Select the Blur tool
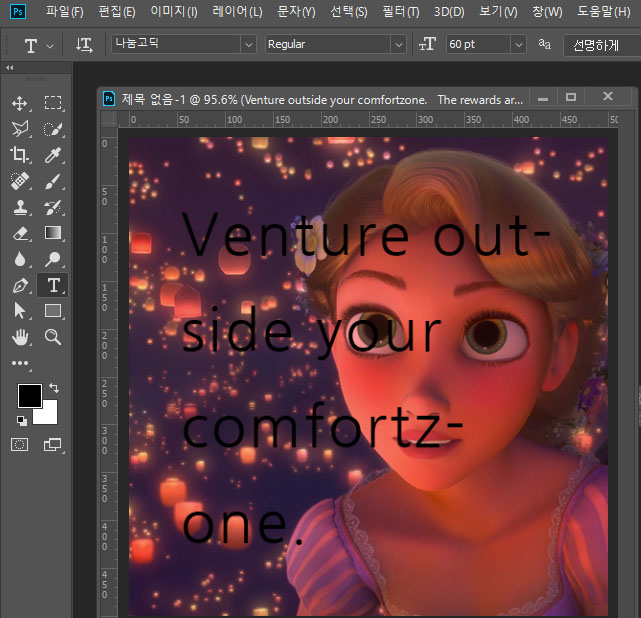641x618 pixels. coord(20,259)
